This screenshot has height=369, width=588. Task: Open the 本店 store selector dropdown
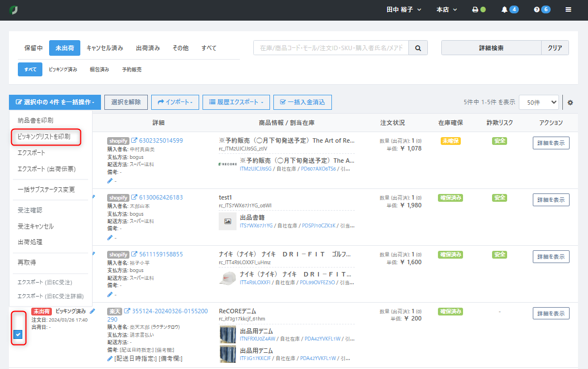click(446, 9)
